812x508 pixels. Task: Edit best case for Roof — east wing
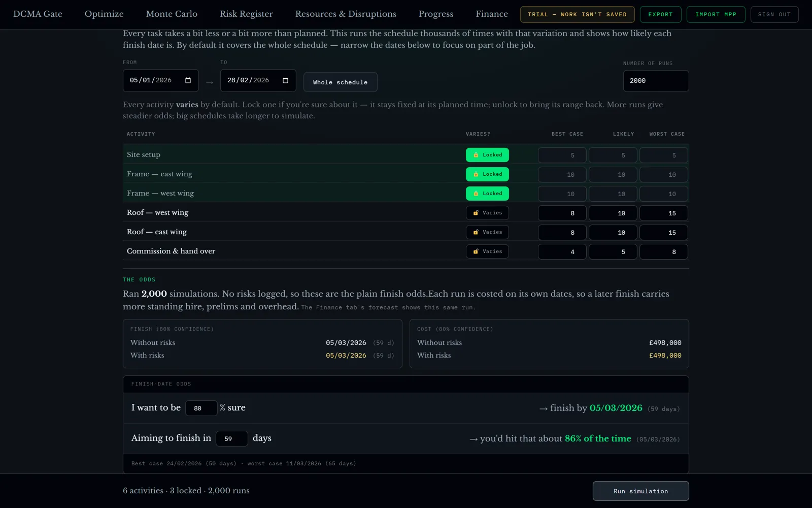click(562, 233)
